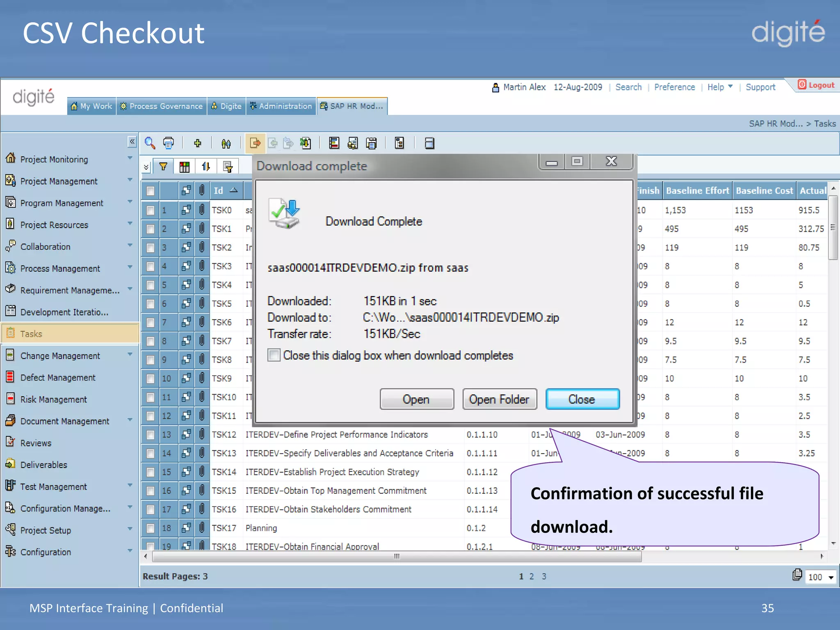Click the column chooser grid icon
This screenshot has width=840, height=630.
point(184,167)
